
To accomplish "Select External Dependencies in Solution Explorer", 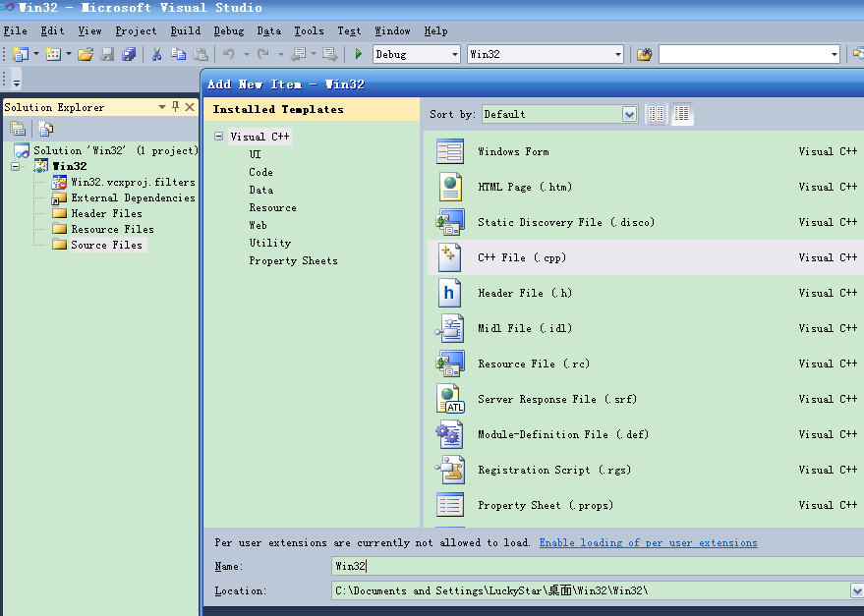I will pyautogui.click(x=133, y=197).
